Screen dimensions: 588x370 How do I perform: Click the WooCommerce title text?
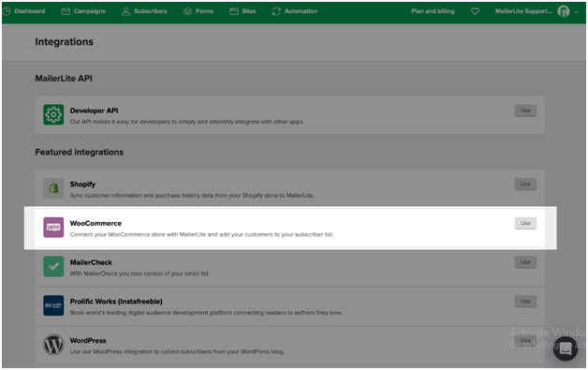pos(96,223)
